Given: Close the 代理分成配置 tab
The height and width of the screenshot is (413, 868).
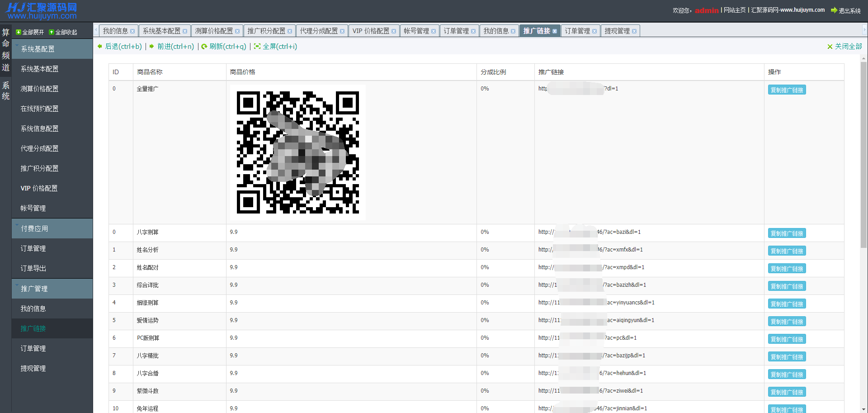Looking at the screenshot, I should coord(342,31).
